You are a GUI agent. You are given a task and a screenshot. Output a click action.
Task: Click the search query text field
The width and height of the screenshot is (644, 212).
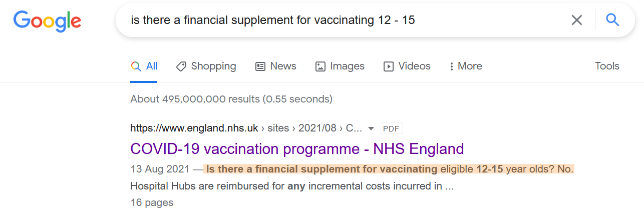pos(341,20)
